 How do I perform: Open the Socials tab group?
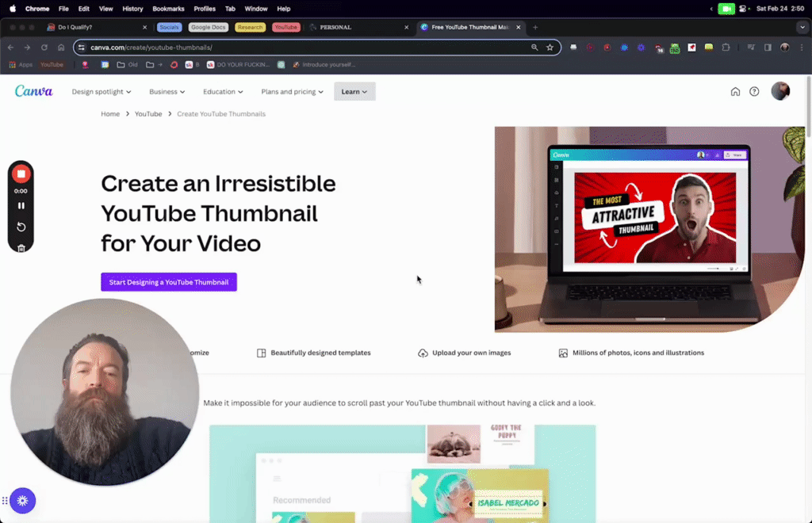pos(170,27)
